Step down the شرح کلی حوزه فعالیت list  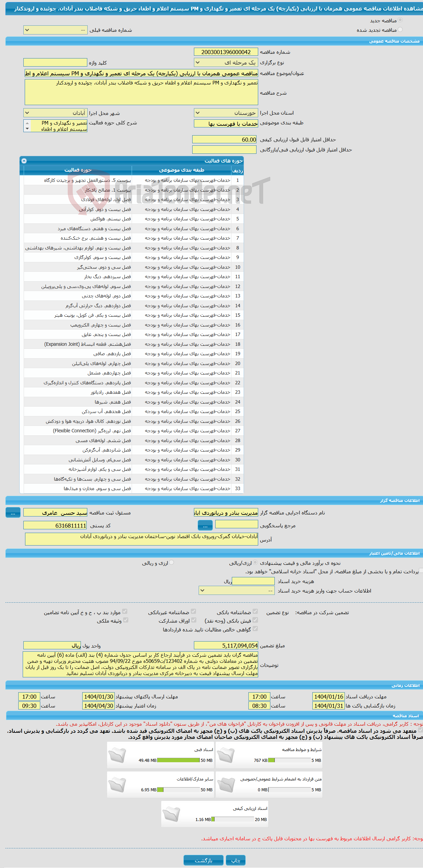click(27, 129)
